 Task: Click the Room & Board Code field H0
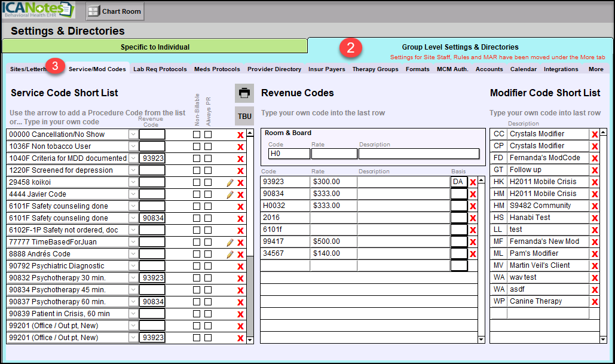pos(289,154)
